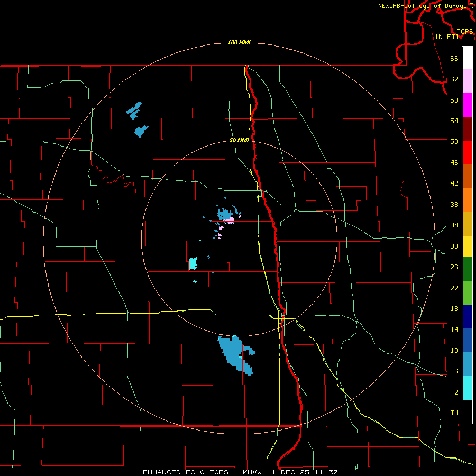The width and height of the screenshot is (476, 476).
Task: Click the "50 NMI" range ring label
Action: (x=239, y=140)
